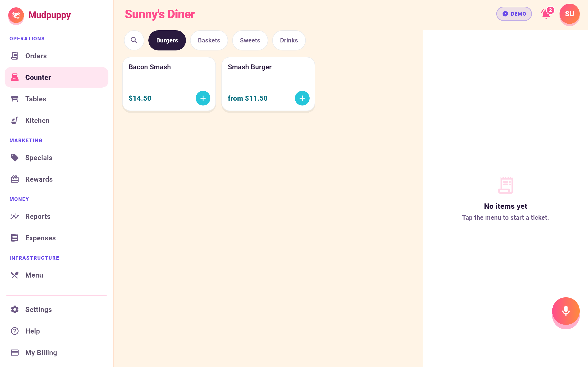Add Bacon Smash to the ticket

(x=203, y=98)
